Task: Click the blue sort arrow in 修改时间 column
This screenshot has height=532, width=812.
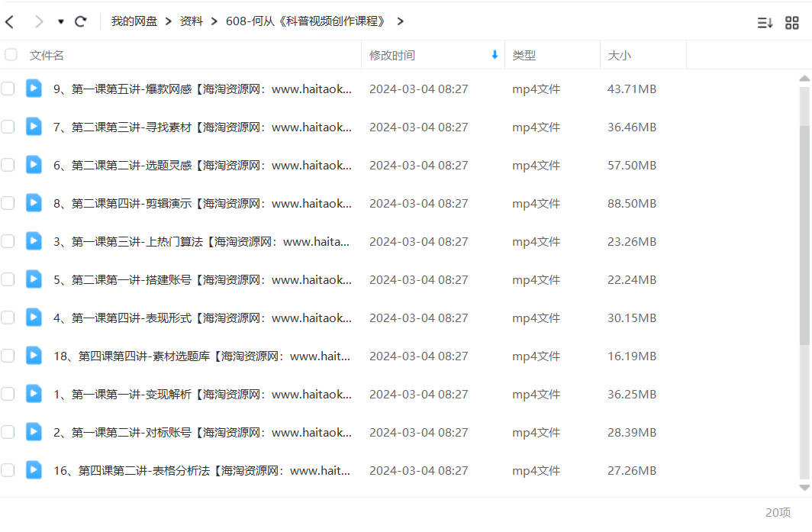Action: pos(495,54)
